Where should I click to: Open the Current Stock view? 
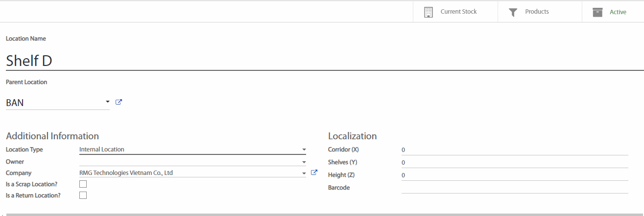click(458, 12)
